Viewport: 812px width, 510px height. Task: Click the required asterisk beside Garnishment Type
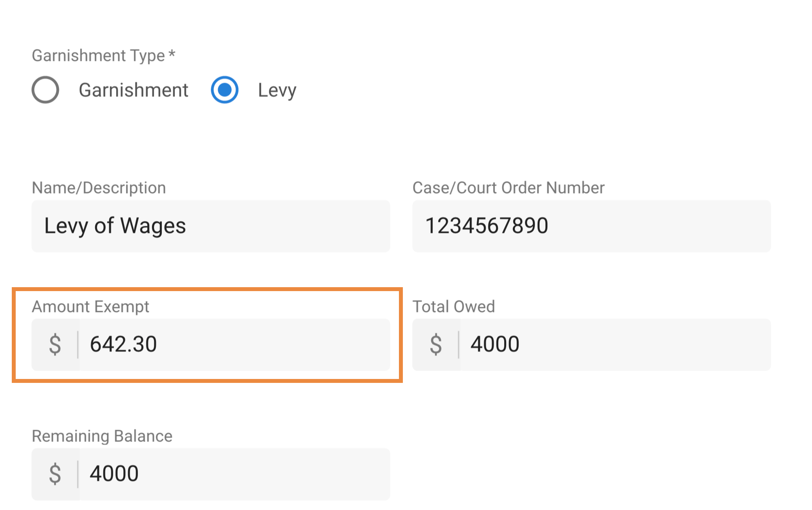[172, 54]
